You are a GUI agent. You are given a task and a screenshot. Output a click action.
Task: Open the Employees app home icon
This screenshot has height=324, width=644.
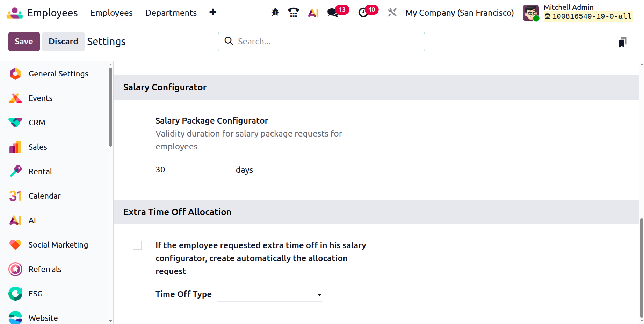click(14, 13)
